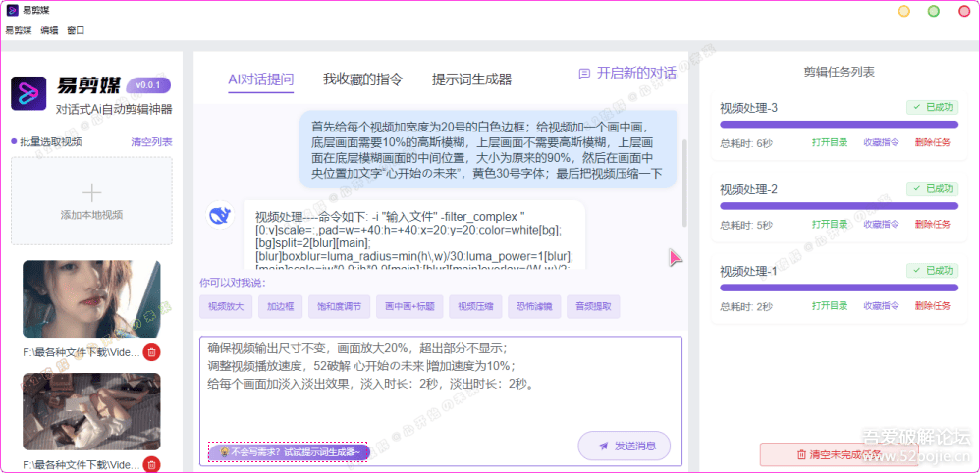Click the 剪辑任务列表 heading
Screen dimensions: 980x473
click(839, 72)
